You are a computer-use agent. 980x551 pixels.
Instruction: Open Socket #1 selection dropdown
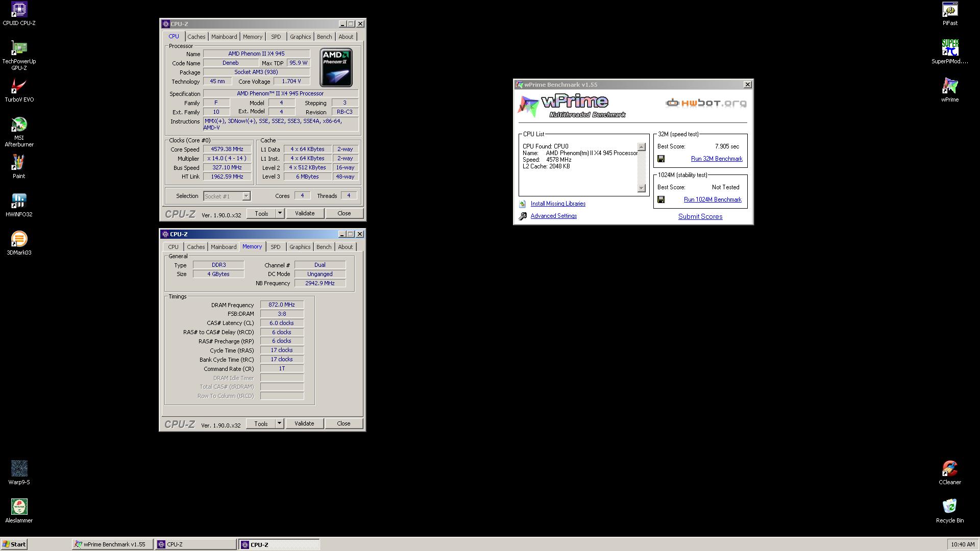[x=227, y=196]
